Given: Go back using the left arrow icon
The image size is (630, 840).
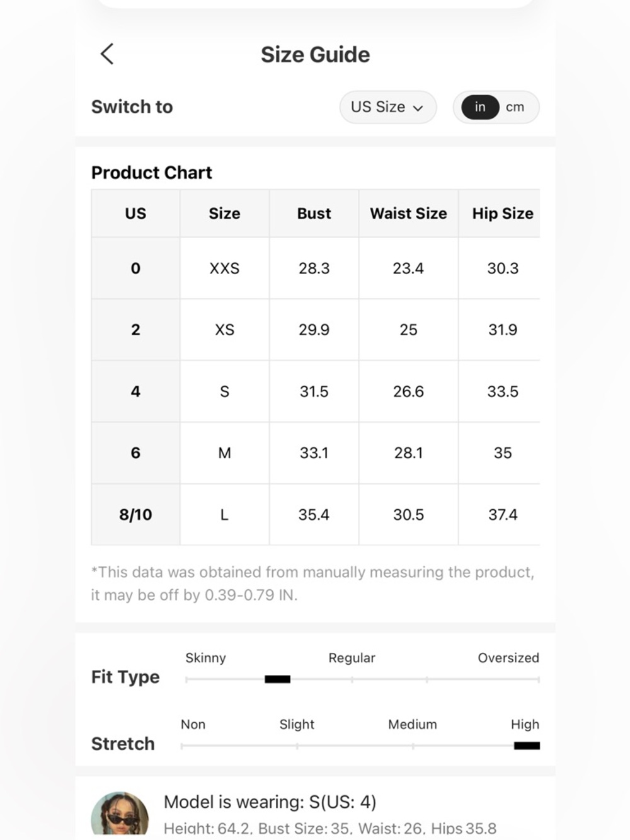Looking at the screenshot, I should click(107, 54).
